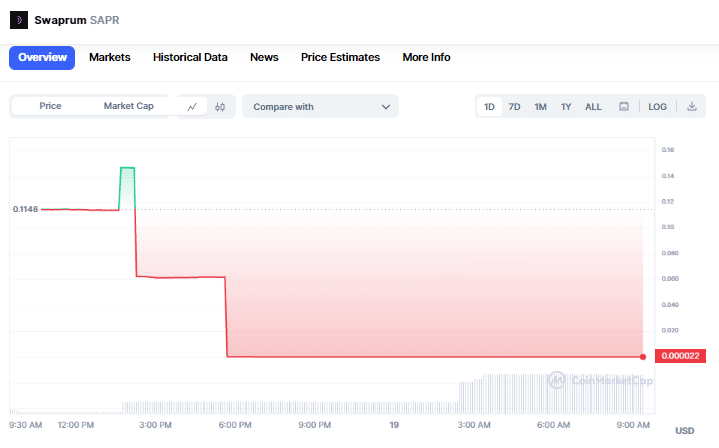Click the 6:00 PM axis label
Screen dimensions: 719x448
click(x=235, y=425)
